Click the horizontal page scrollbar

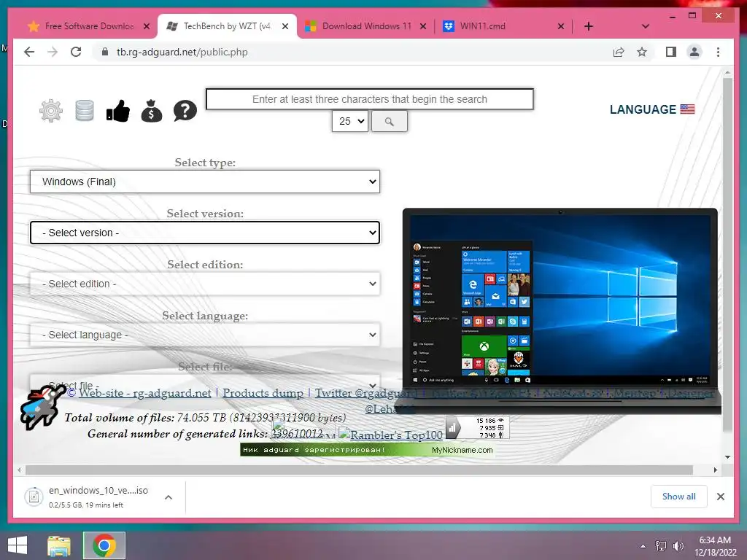[x=359, y=470]
